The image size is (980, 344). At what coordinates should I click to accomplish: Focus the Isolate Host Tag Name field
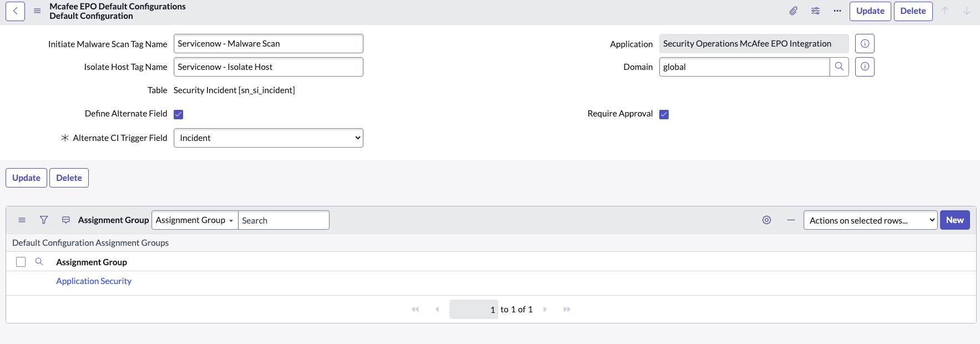click(269, 67)
